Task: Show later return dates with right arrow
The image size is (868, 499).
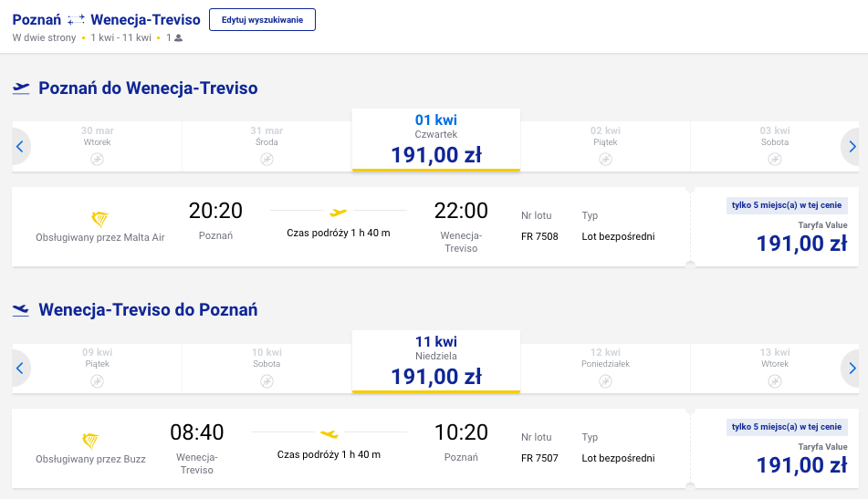Action: click(851, 369)
